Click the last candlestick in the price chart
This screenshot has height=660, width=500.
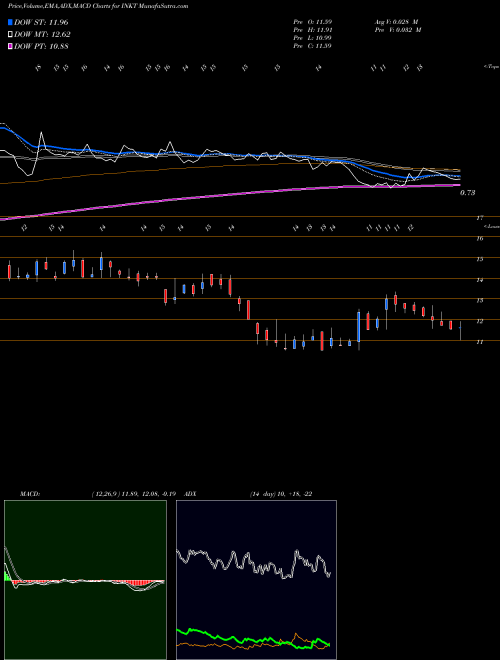click(460, 330)
